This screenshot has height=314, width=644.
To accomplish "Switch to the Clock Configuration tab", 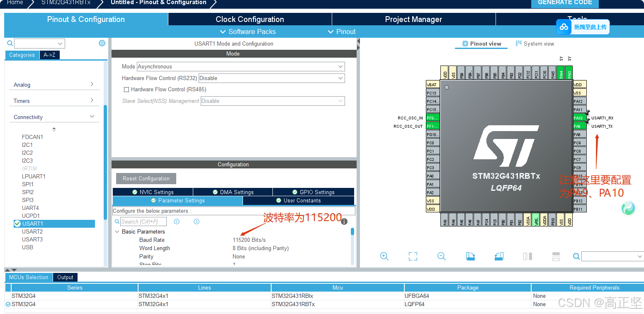I will click(250, 19).
